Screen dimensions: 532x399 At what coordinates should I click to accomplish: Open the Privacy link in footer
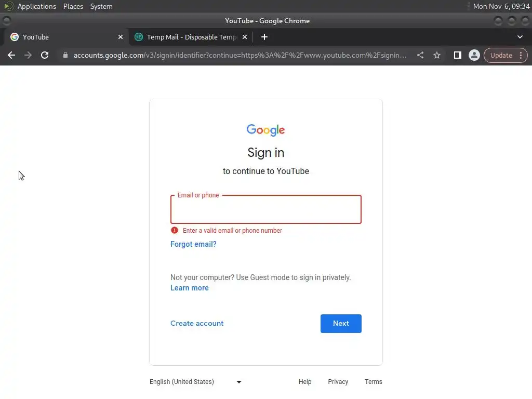pyautogui.click(x=338, y=382)
